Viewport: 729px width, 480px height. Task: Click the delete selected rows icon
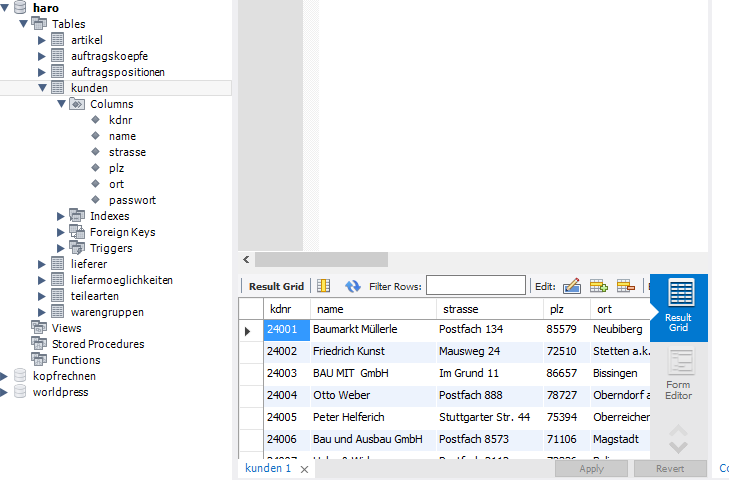coord(625,286)
